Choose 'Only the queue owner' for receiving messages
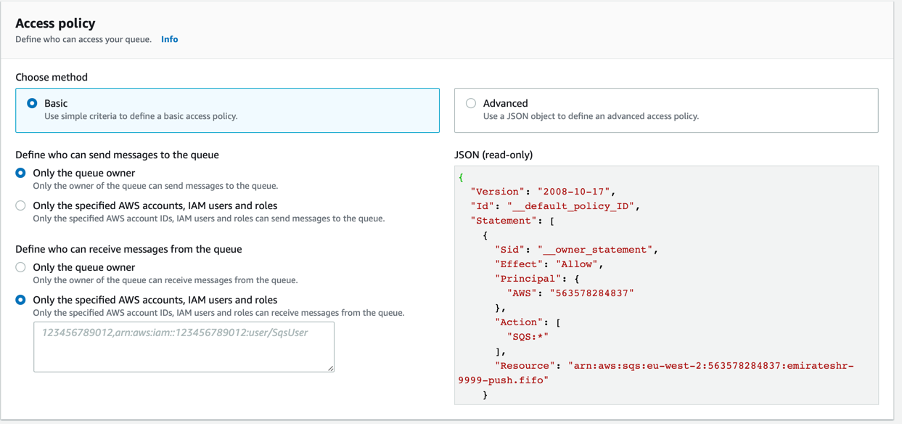Viewport: 902px width, 424px height. (22, 267)
